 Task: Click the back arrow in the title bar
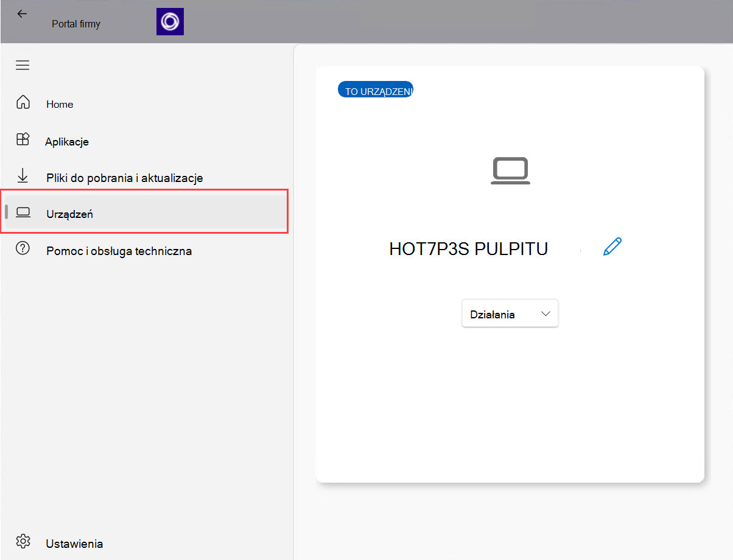pyautogui.click(x=22, y=13)
